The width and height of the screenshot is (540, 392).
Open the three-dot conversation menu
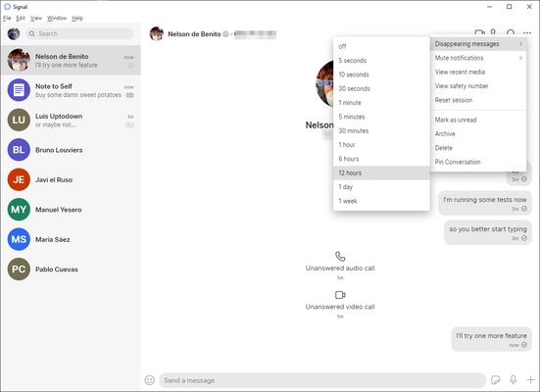[527, 33]
